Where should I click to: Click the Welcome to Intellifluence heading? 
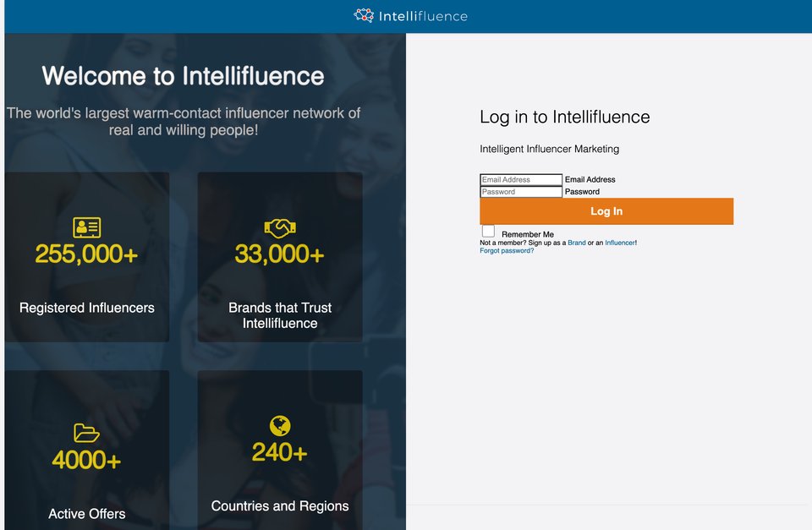(x=183, y=76)
